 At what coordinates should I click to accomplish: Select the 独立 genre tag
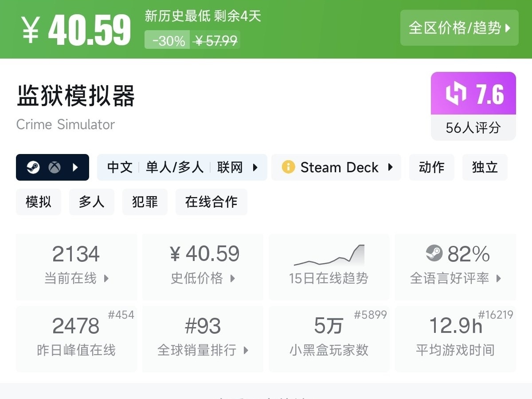coord(485,167)
